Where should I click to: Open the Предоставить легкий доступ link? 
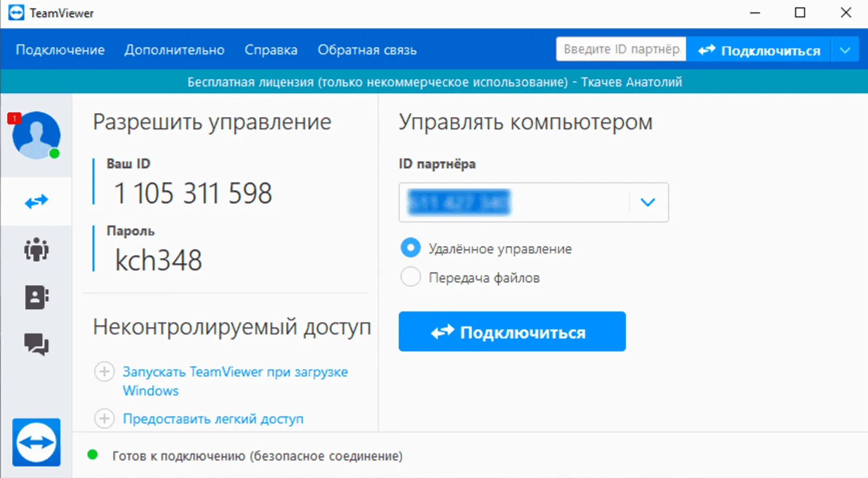click(213, 419)
